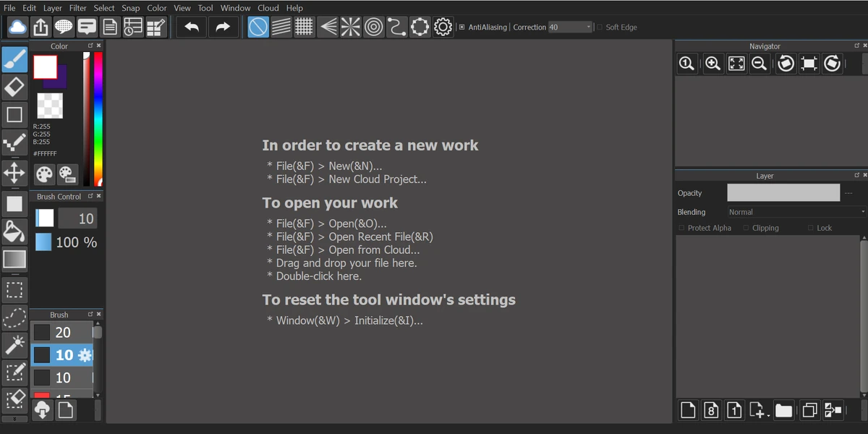Create a new layer folder
Viewport: 868px width, 434px height.
pos(783,410)
